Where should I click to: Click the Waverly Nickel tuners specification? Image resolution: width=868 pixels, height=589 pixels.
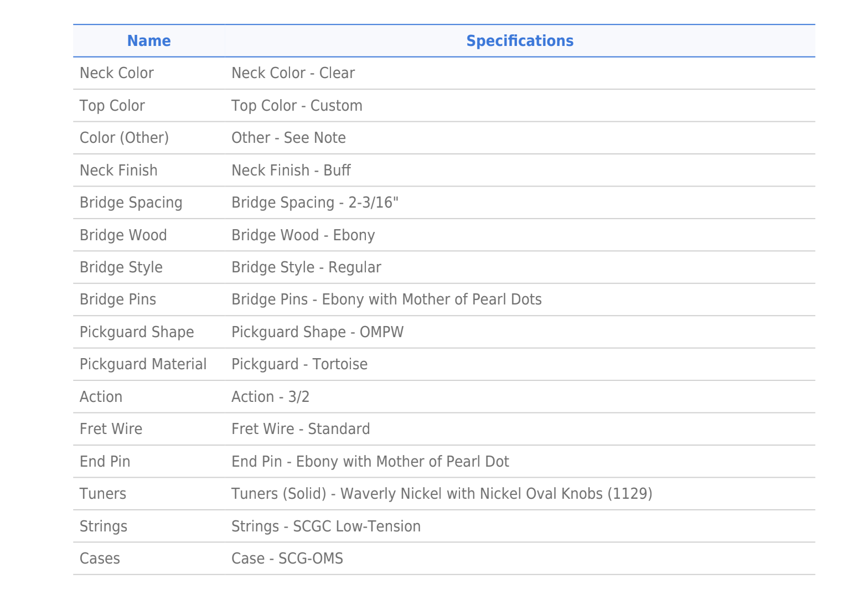(x=441, y=494)
